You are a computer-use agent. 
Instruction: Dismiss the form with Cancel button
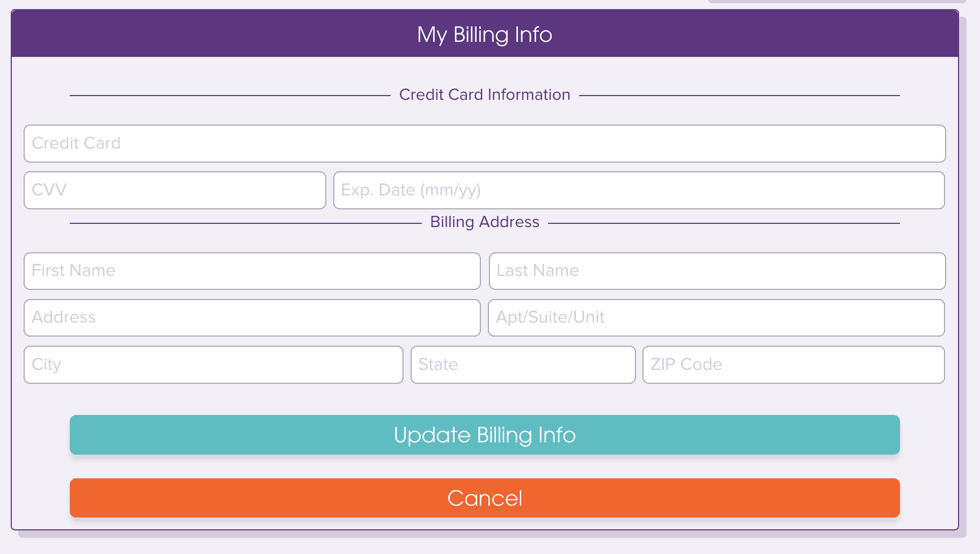[x=485, y=498]
